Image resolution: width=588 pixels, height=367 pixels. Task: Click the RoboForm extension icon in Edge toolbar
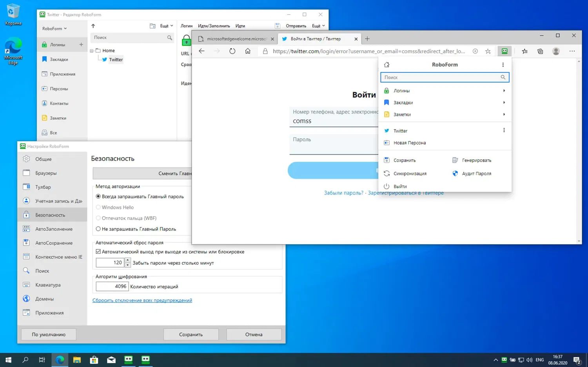[505, 51]
